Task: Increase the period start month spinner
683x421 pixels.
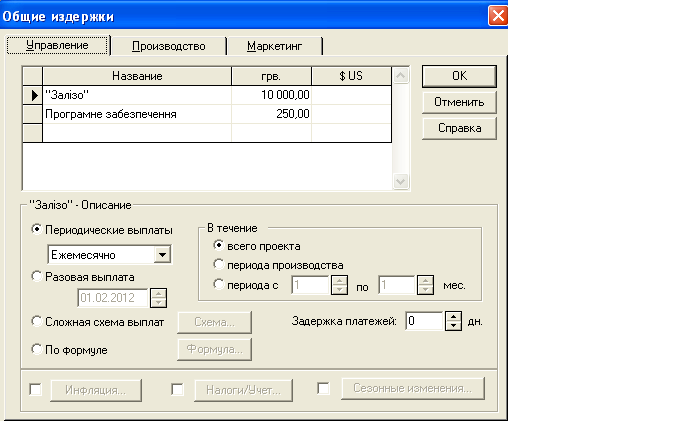Action: click(339, 280)
